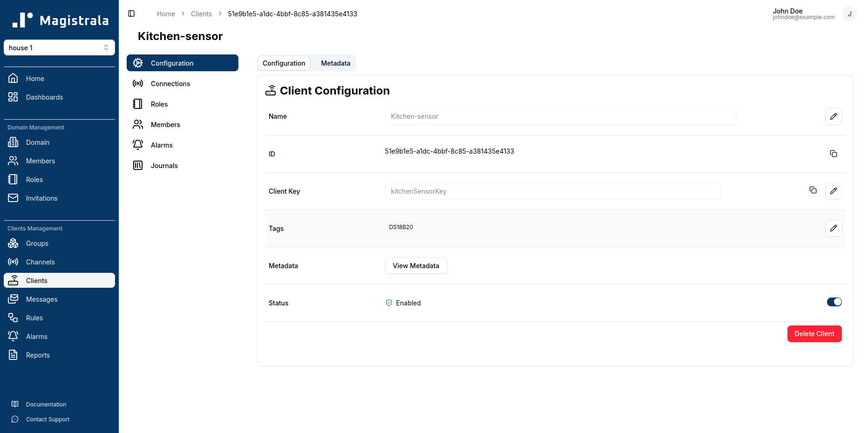This screenshot has width=868, height=433.
Task: Copy the client ID to clipboard
Action: pyautogui.click(x=834, y=154)
